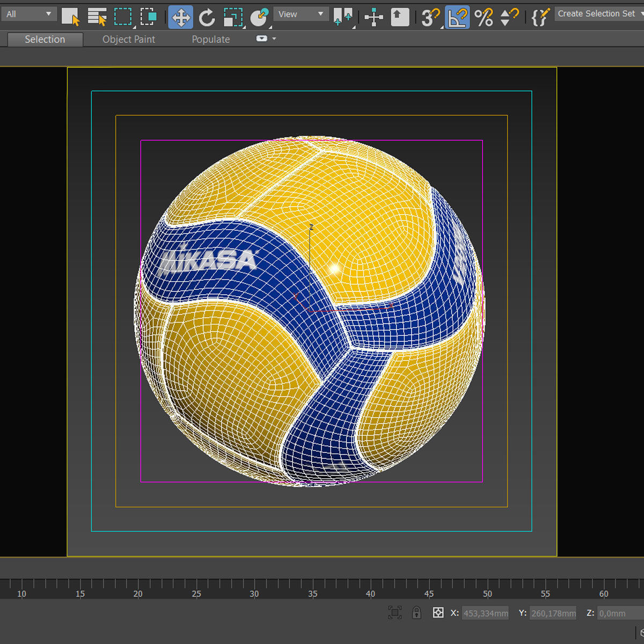Toggle the Selection Lock in status bar
644x644 pixels.
coord(416,612)
